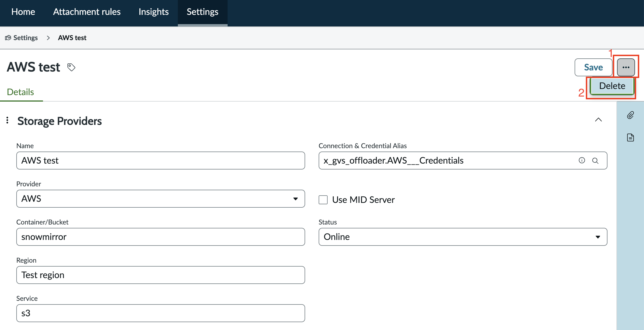Follow the Settings breadcrumb link
This screenshot has width=644, height=330.
26,38
